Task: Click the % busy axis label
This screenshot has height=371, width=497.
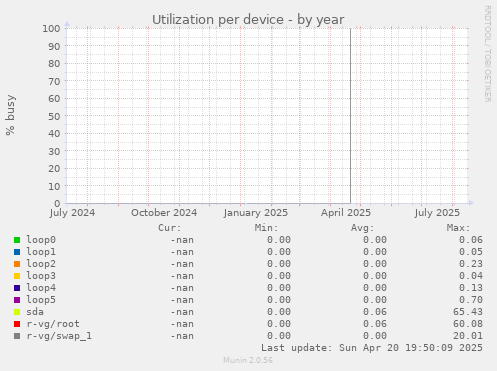Action: [10, 115]
